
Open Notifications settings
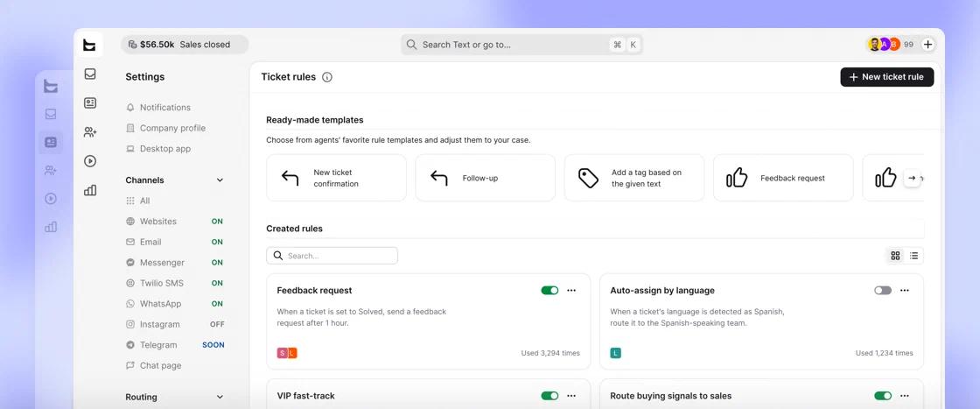tap(158, 108)
